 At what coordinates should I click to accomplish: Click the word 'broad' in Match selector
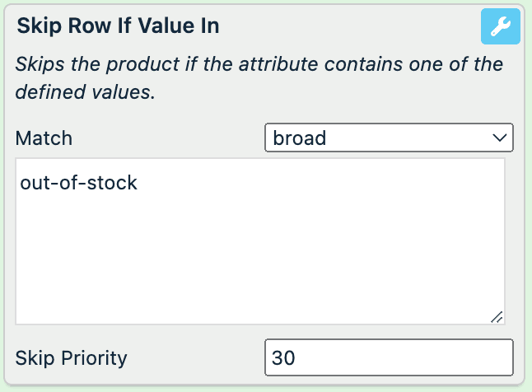pos(300,138)
